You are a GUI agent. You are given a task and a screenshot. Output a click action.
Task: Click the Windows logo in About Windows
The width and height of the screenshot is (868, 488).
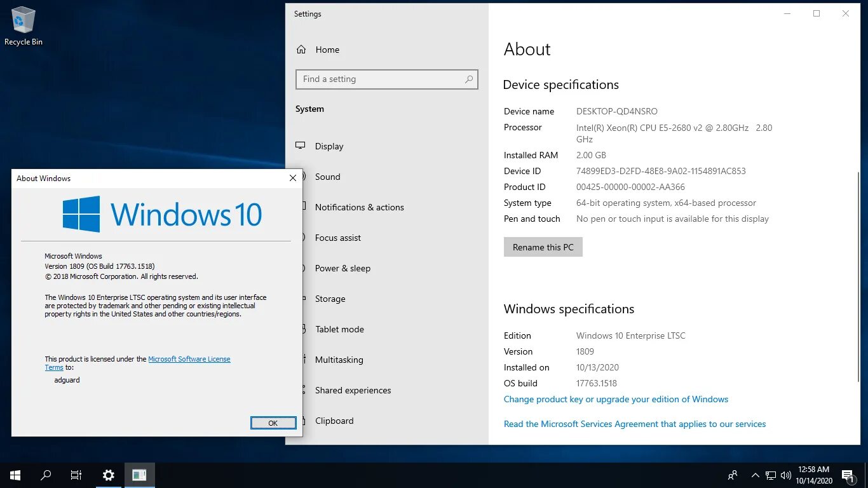81,214
